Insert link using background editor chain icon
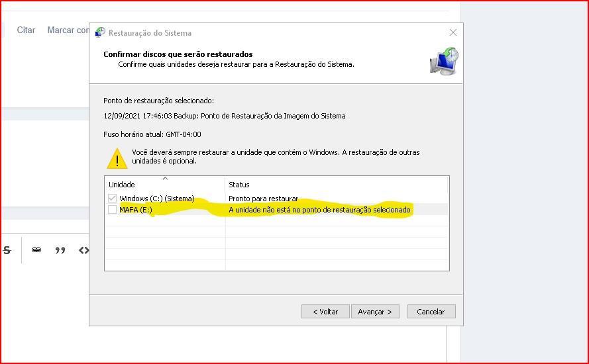The image size is (589, 364). (36, 250)
